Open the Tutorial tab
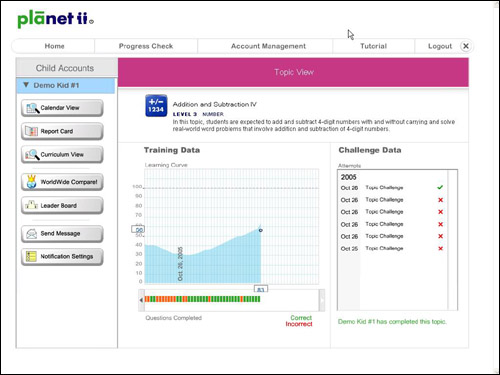Viewport: 500px width, 375px height. 373,46
